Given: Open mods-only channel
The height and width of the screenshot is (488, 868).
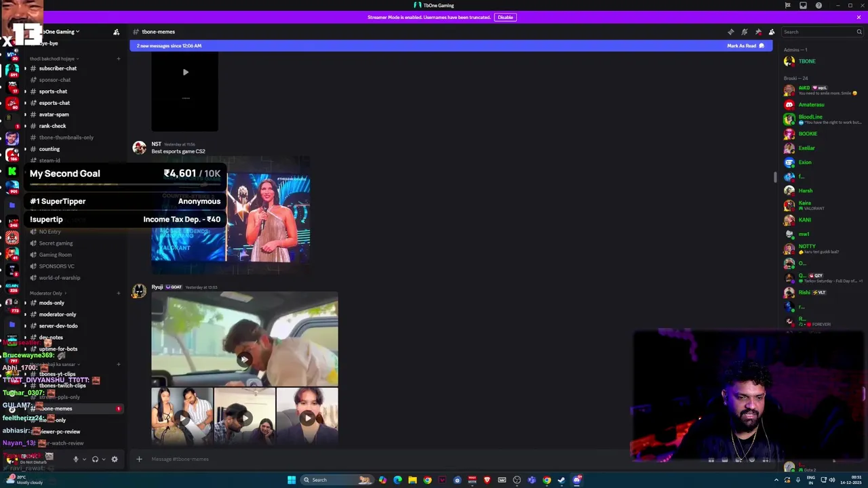Looking at the screenshot, I should tap(52, 303).
